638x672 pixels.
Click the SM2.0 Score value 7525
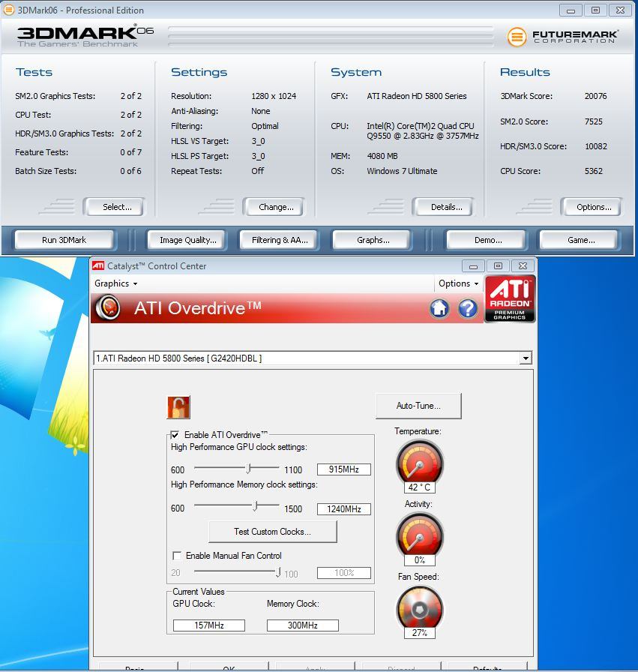[594, 121]
